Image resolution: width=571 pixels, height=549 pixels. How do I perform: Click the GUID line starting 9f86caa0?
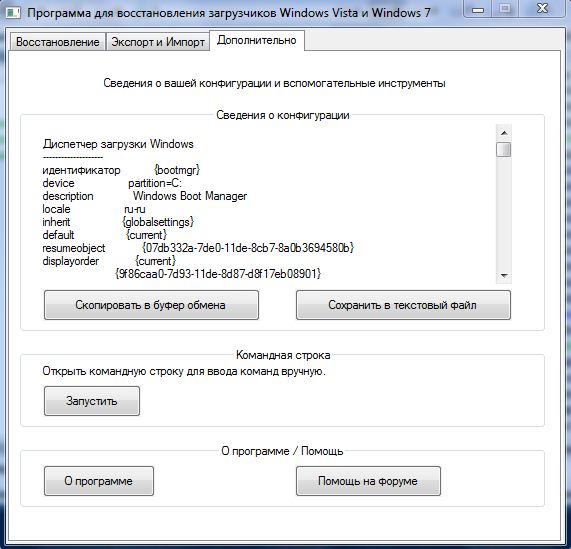218,274
